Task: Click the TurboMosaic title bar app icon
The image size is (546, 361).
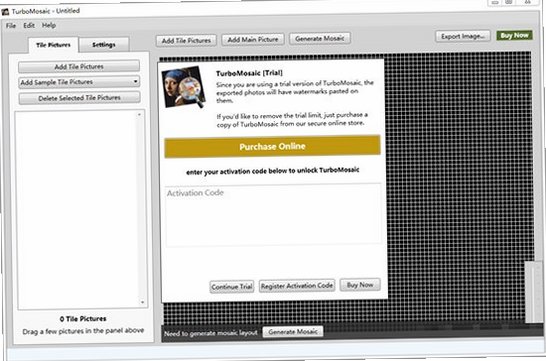Action: point(5,12)
